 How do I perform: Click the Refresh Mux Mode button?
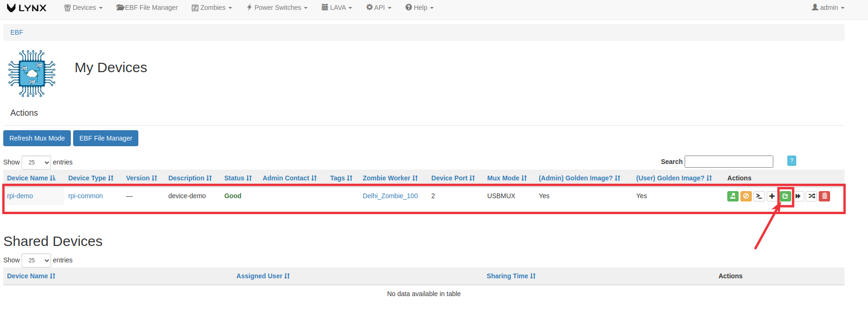pyautogui.click(x=37, y=138)
